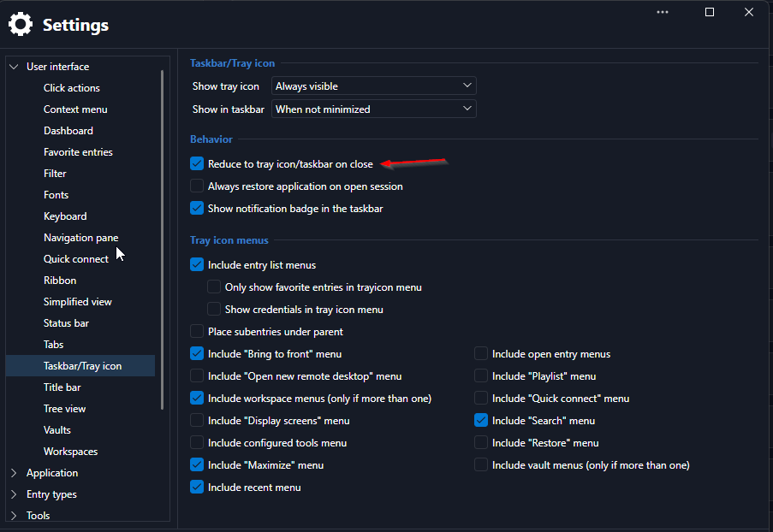
Task: Expand the Application tree node
Action: (14, 473)
